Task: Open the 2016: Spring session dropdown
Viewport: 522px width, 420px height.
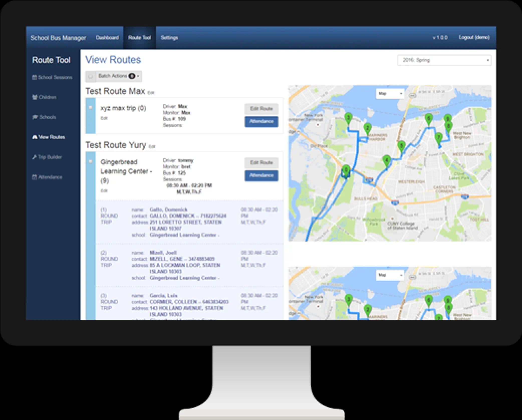Action: click(444, 60)
